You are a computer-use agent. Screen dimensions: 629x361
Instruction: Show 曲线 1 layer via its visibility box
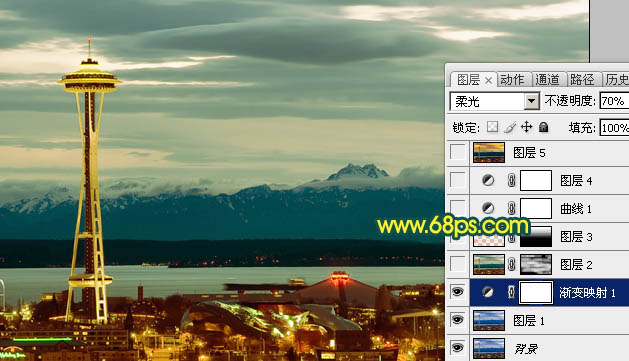[x=458, y=207]
